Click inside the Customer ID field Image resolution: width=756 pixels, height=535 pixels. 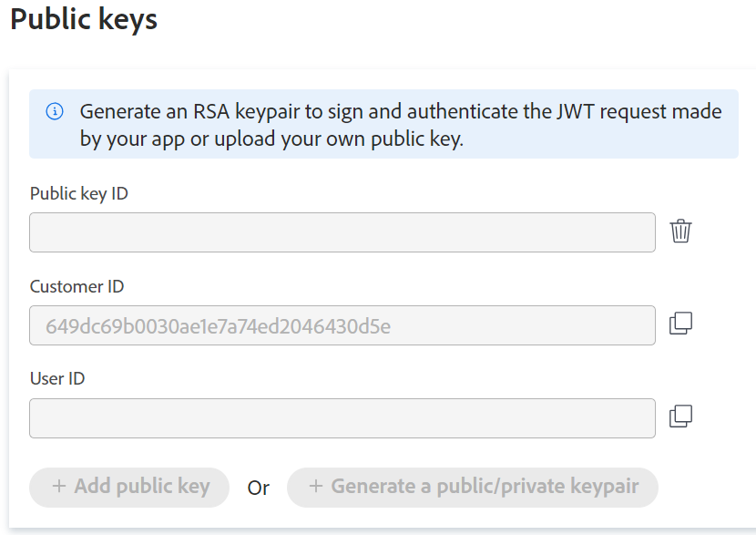click(342, 324)
